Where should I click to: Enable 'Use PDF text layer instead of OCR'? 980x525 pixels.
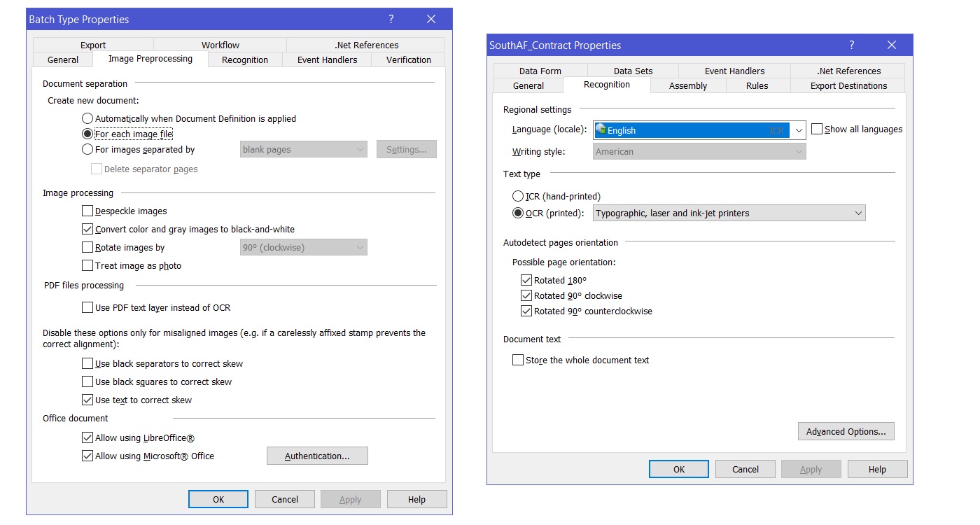pyautogui.click(x=87, y=307)
